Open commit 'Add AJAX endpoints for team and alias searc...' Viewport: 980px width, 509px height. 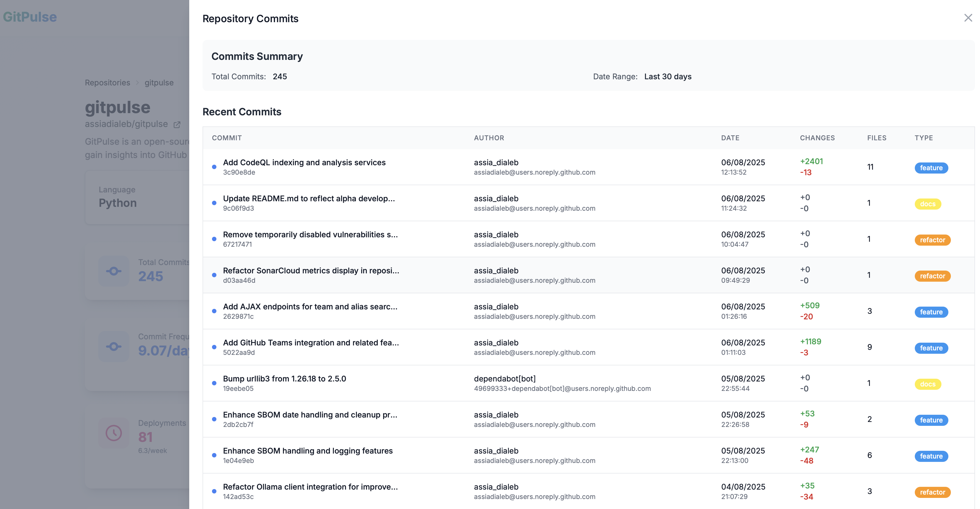310,307
